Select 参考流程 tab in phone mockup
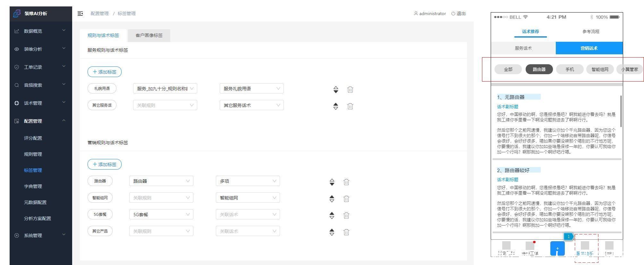644x265 pixels. pos(591,31)
